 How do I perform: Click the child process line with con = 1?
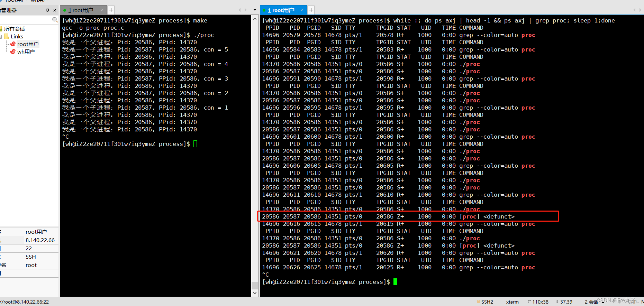pos(145,108)
